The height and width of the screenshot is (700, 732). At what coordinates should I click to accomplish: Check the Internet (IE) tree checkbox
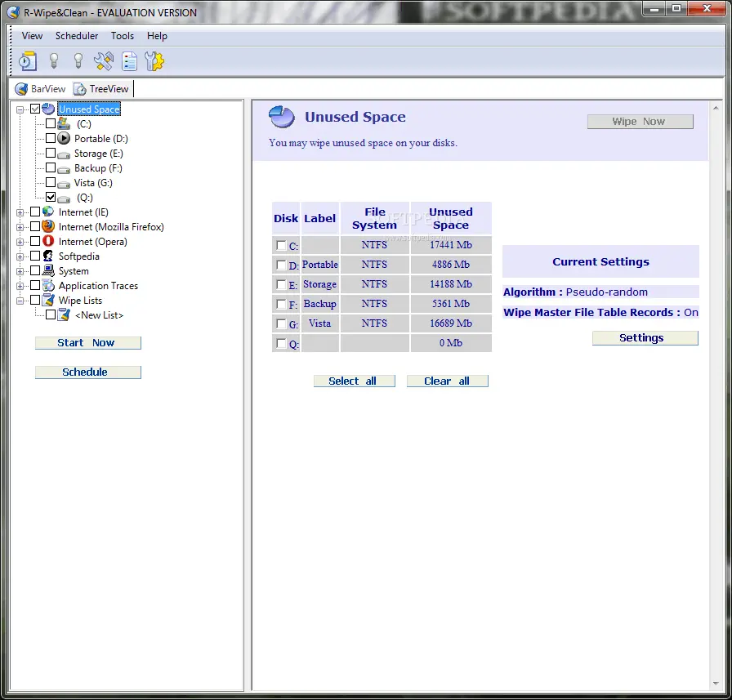pyautogui.click(x=35, y=212)
